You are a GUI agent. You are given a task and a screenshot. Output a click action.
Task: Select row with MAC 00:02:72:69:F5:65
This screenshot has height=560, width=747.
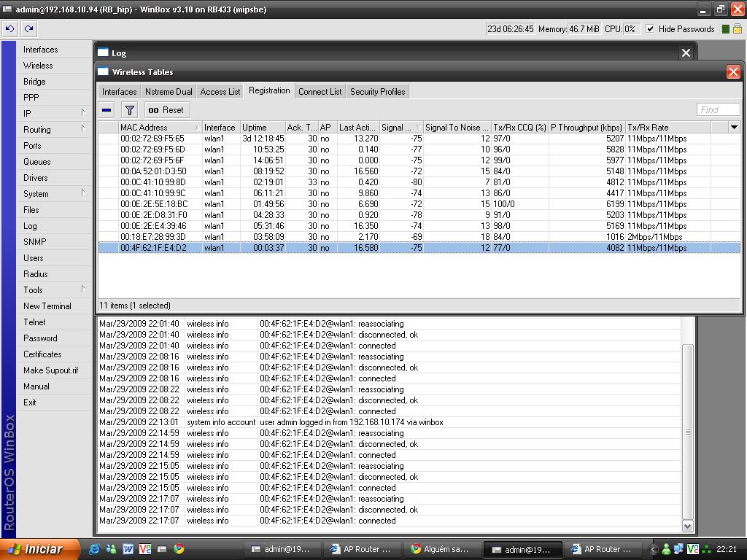(419, 139)
